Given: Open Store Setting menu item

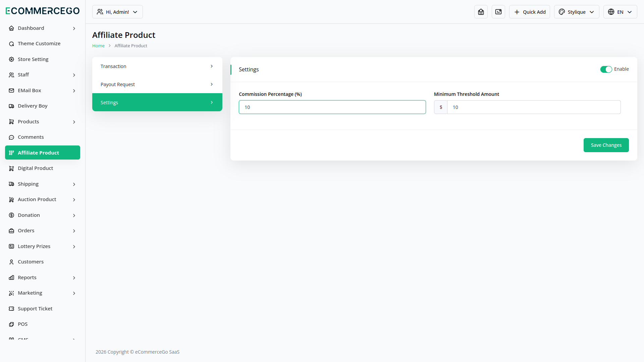Looking at the screenshot, I should coord(43,59).
